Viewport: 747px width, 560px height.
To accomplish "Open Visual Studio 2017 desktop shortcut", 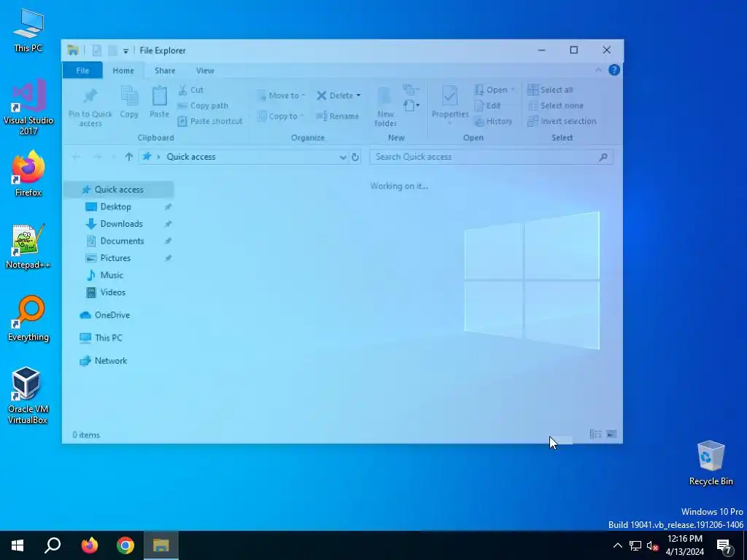I will (x=28, y=107).
